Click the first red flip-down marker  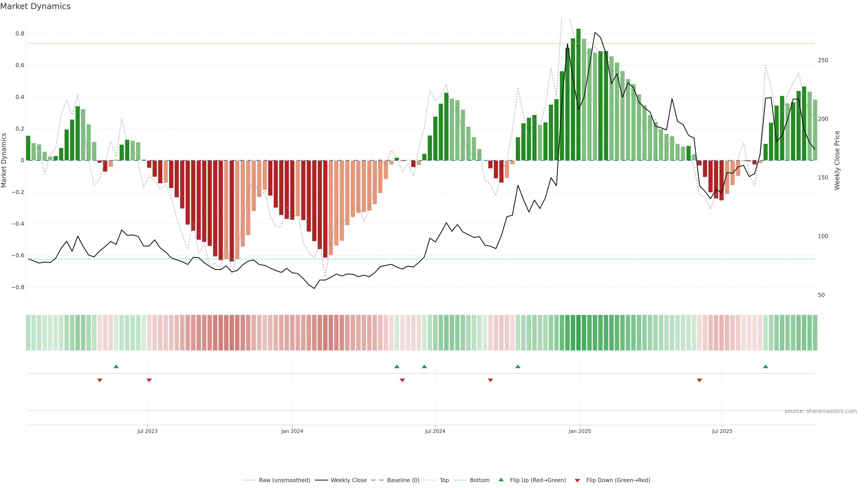(x=100, y=380)
